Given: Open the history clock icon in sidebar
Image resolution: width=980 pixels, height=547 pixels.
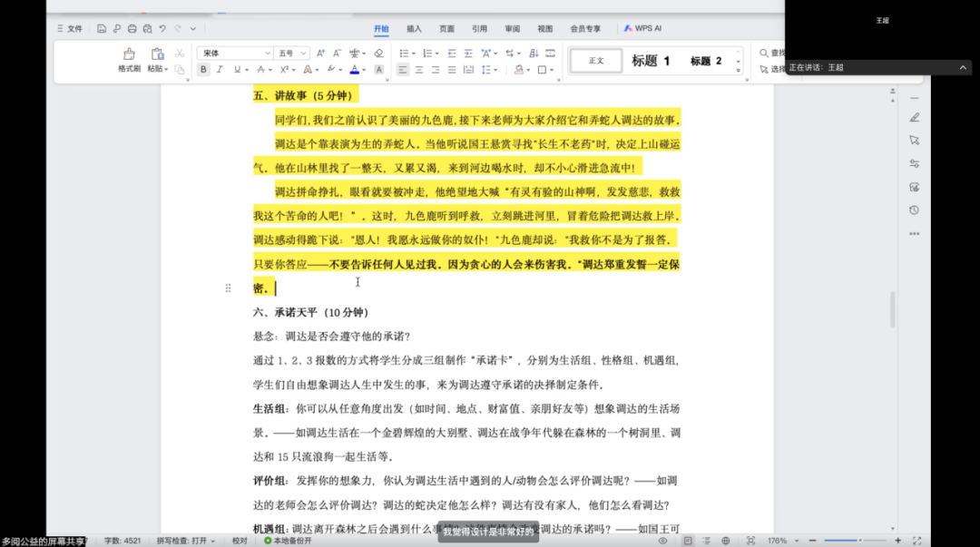Looking at the screenshot, I should [915, 210].
